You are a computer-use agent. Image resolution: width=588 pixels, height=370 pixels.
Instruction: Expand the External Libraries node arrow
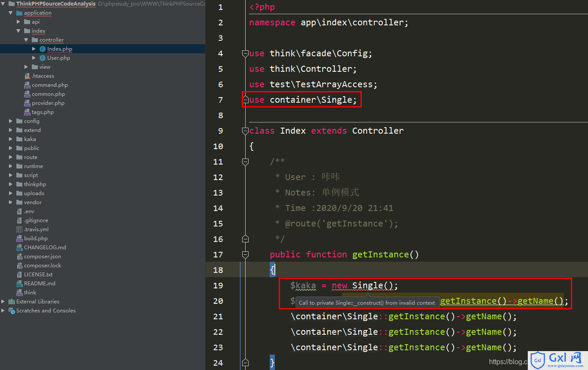click(x=3, y=302)
